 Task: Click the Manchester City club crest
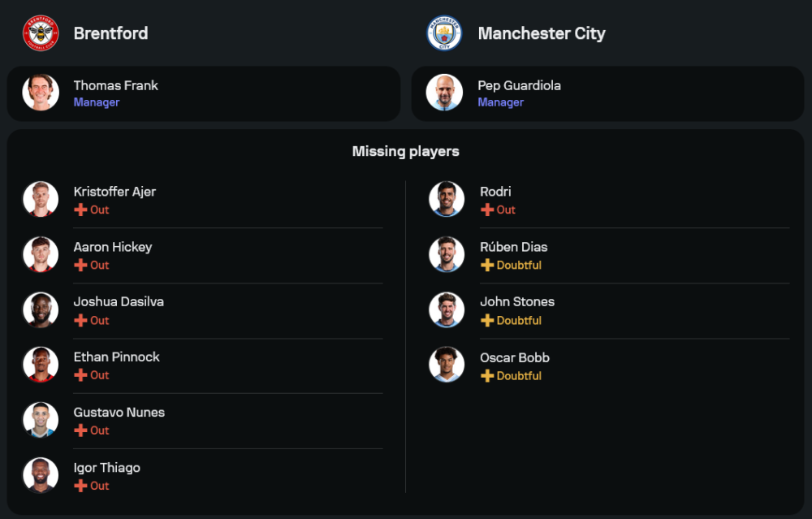coord(444,33)
